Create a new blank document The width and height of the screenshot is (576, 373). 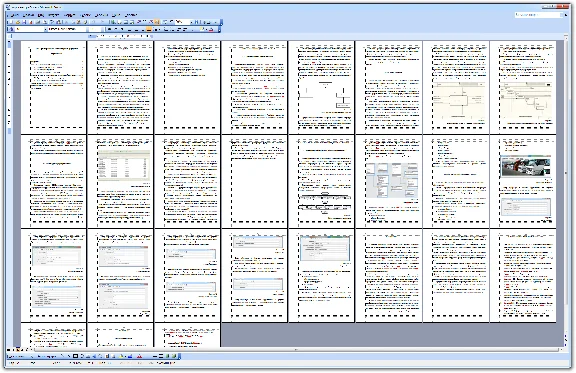click(11, 22)
